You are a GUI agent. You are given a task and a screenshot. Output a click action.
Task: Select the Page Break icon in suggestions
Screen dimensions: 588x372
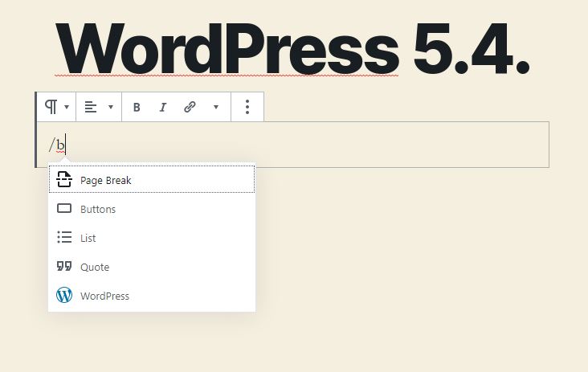64,180
